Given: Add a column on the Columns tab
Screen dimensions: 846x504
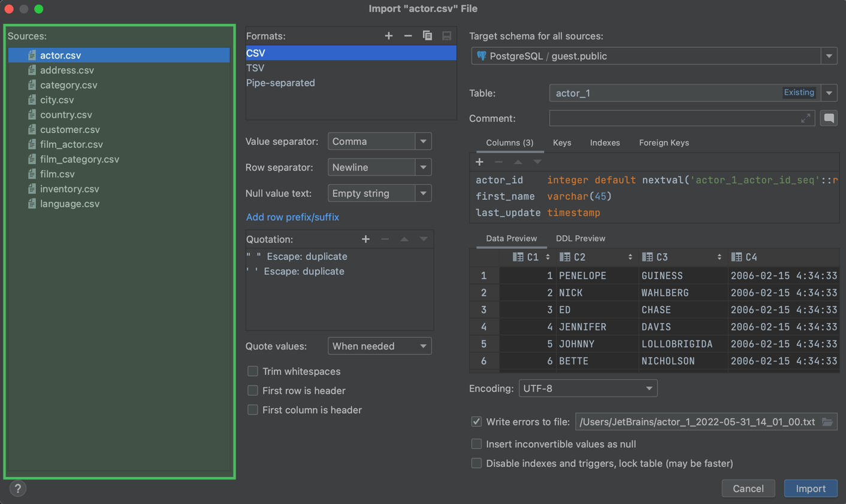Looking at the screenshot, I should point(479,162).
